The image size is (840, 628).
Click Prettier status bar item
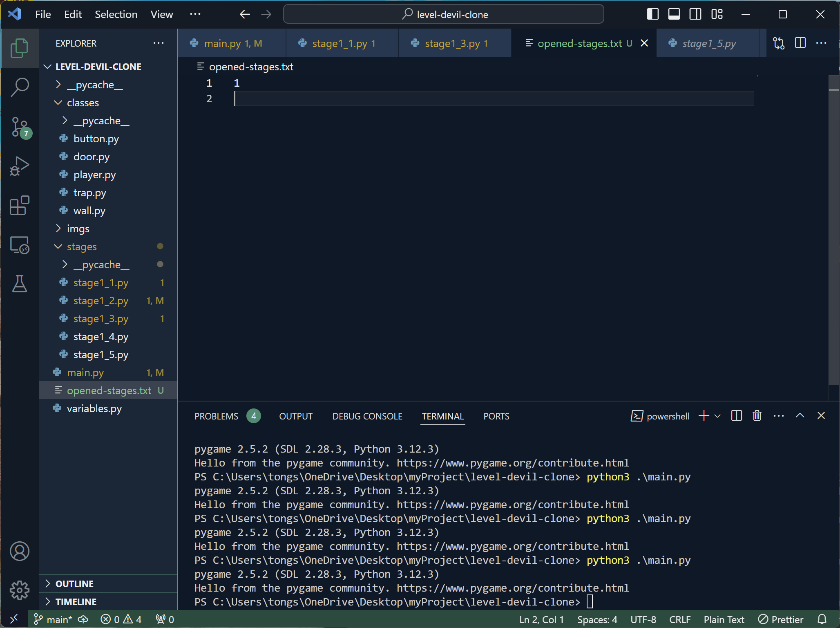click(x=781, y=619)
